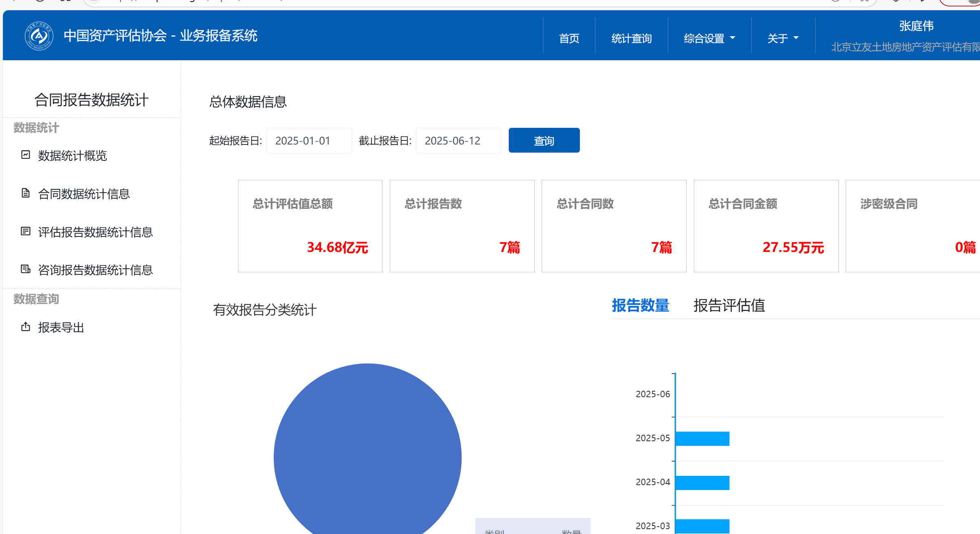The width and height of the screenshot is (980, 534).
Task: Click the 评估报告数据统计信息 list icon
Action: coord(26,232)
